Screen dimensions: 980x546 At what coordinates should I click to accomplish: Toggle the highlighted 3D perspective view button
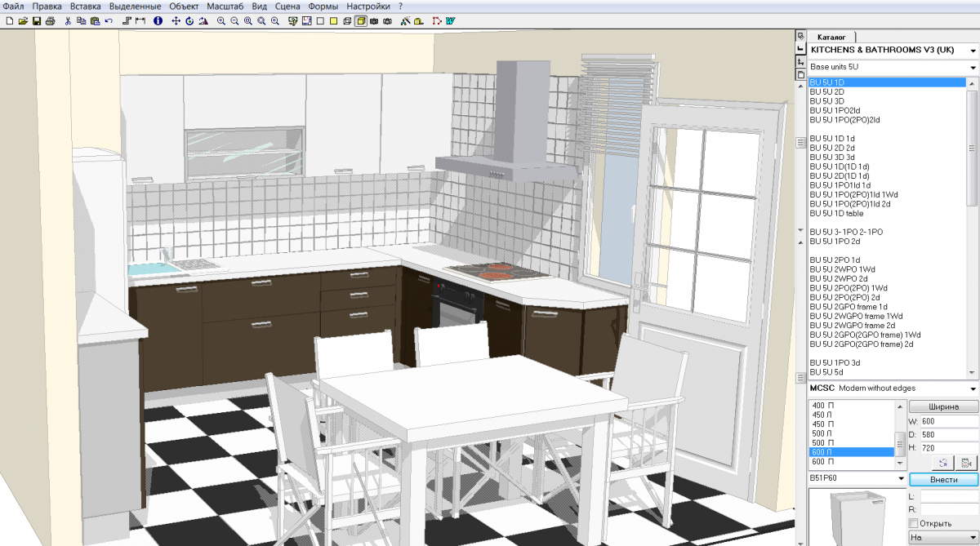click(360, 20)
